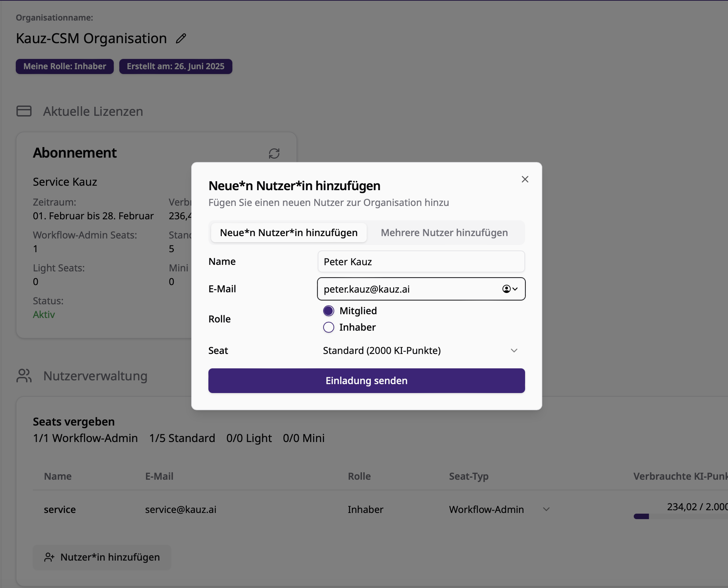Close the add-user dialog with X

click(525, 179)
